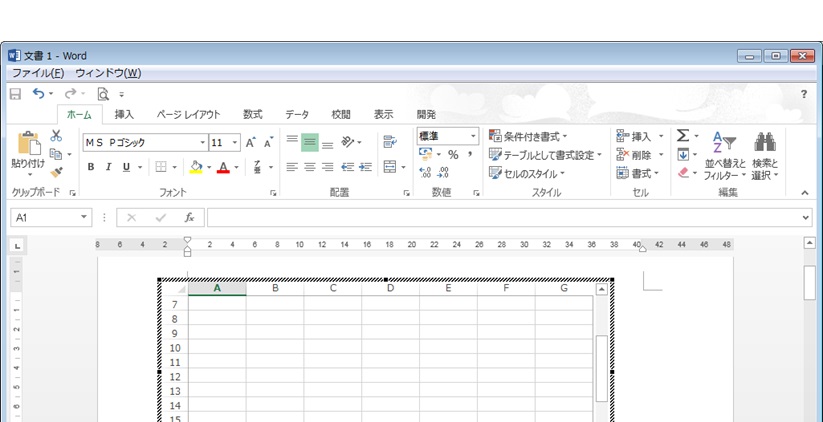
Task: Click accounting number format icon
Action: coord(425,154)
